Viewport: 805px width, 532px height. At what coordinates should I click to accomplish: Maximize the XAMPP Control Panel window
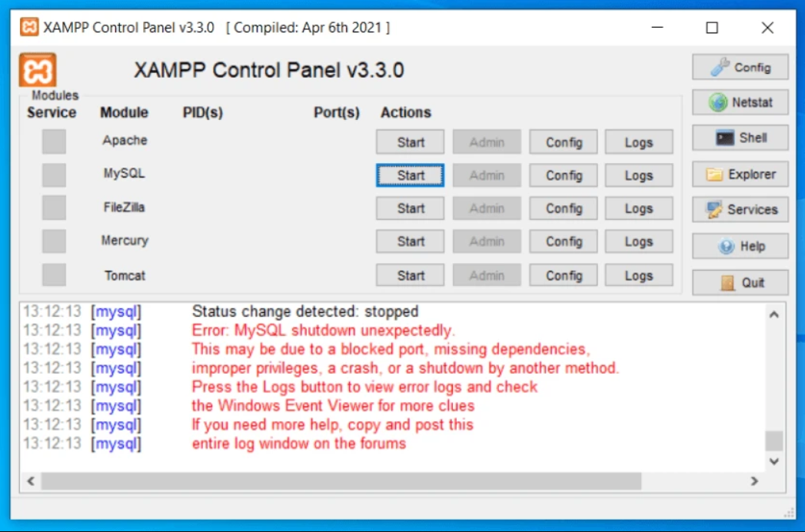712,27
